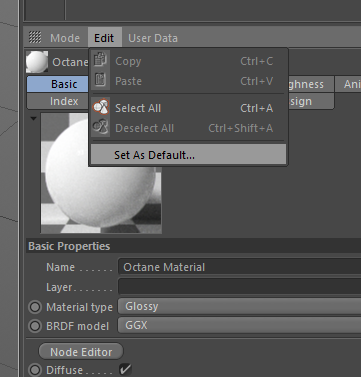Click the Name field containing Octane Material
Image resolution: width=361 pixels, height=377 pixels.
[240, 267]
